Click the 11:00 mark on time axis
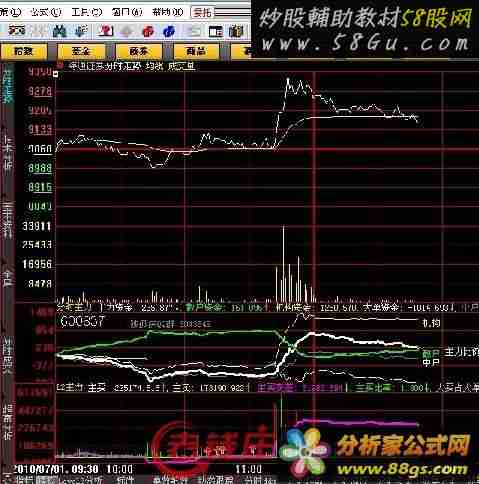Viewport: 479px width, 484px height. [x=249, y=469]
